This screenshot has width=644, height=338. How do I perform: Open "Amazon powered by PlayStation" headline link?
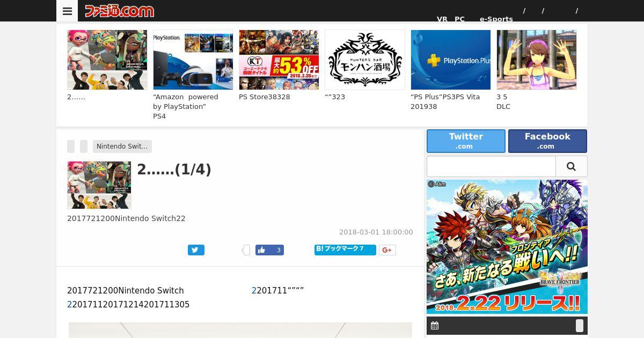[x=186, y=106]
